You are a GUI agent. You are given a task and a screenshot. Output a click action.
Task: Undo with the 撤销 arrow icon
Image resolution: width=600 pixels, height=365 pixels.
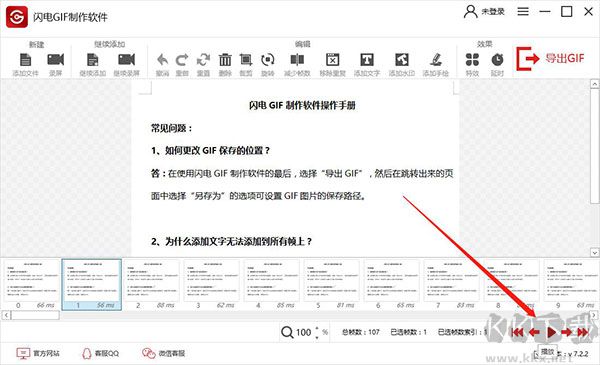point(163,60)
